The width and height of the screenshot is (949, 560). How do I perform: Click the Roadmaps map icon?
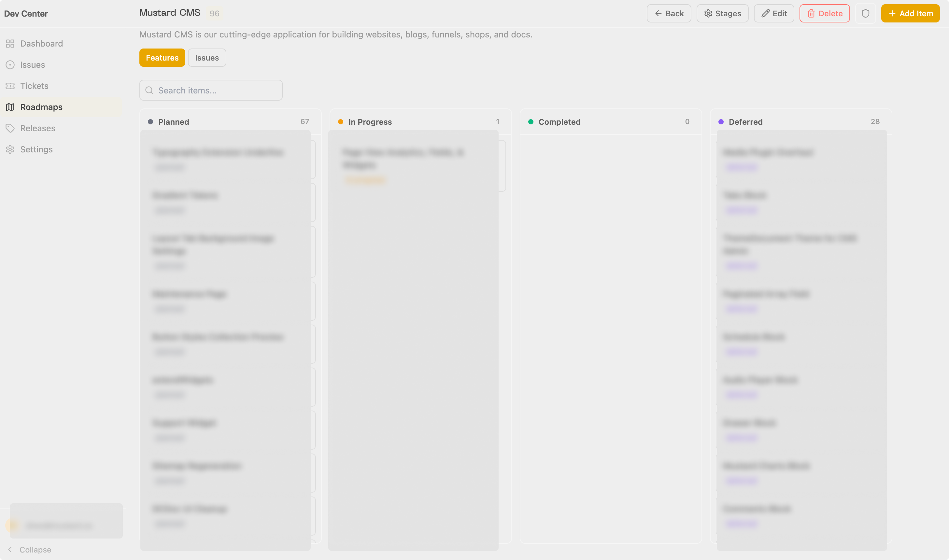[x=10, y=107]
